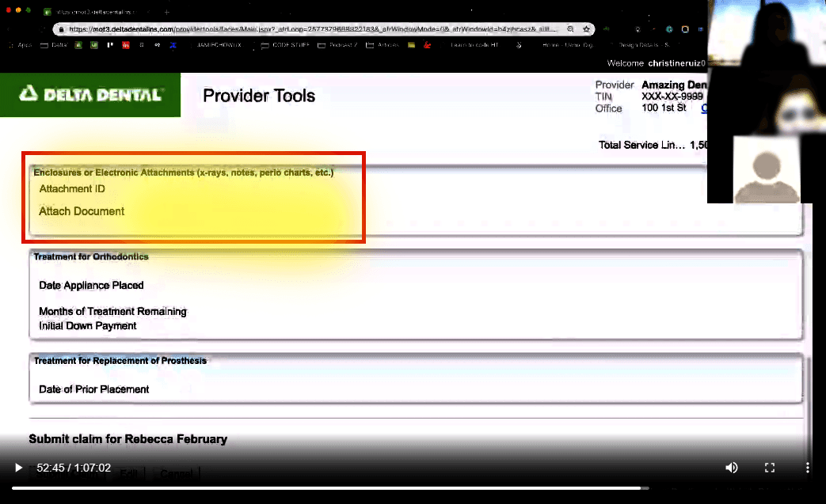Click the top webcam participant video tile

767,34
